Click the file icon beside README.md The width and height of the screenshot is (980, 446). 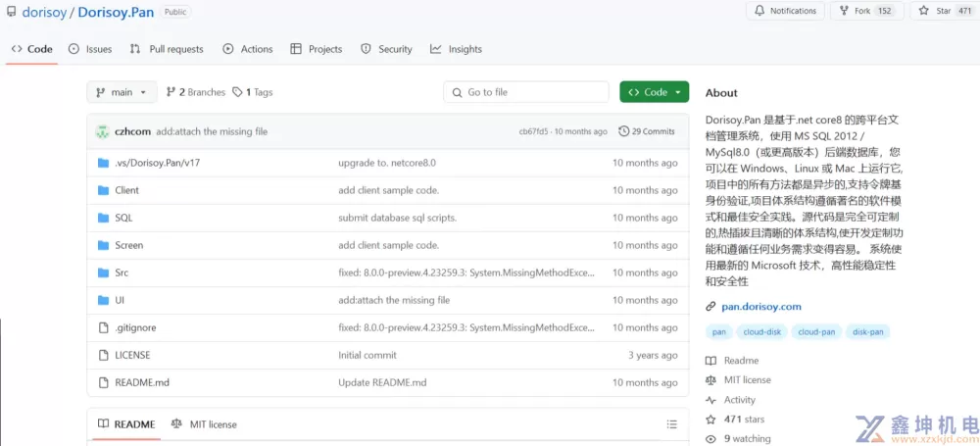pyautogui.click(x=104, y=383)
